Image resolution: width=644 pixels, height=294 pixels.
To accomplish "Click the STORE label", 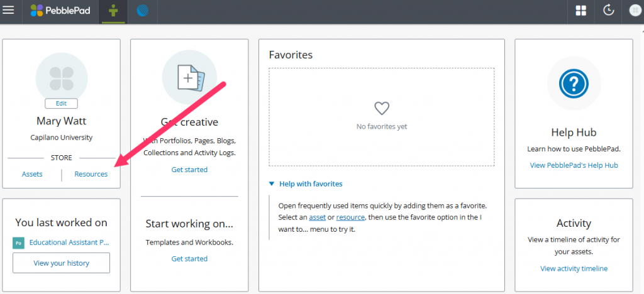I will pos(61,158).
